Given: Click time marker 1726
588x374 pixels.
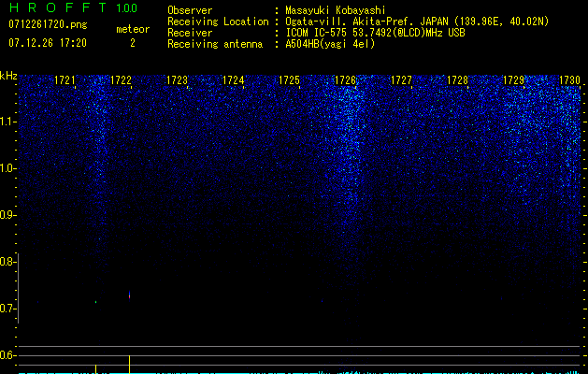Looking at the screenshot, I should (345, 80).
